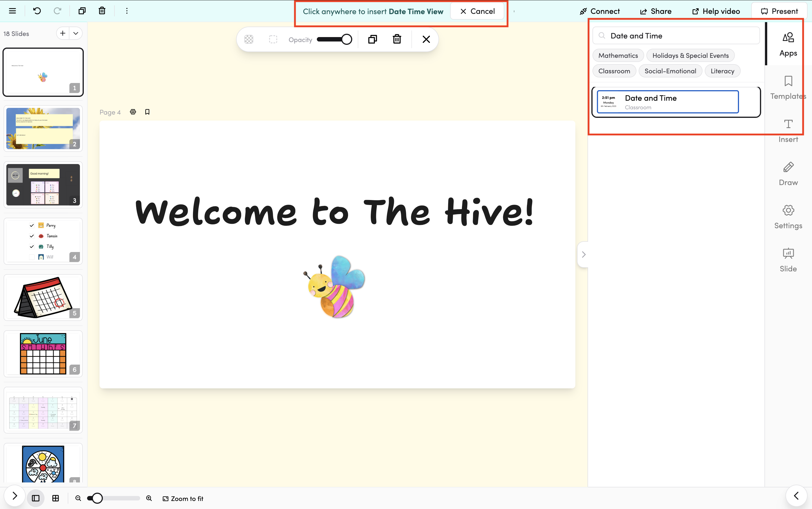Select the calendar slide 5 thumbnail

43,298
